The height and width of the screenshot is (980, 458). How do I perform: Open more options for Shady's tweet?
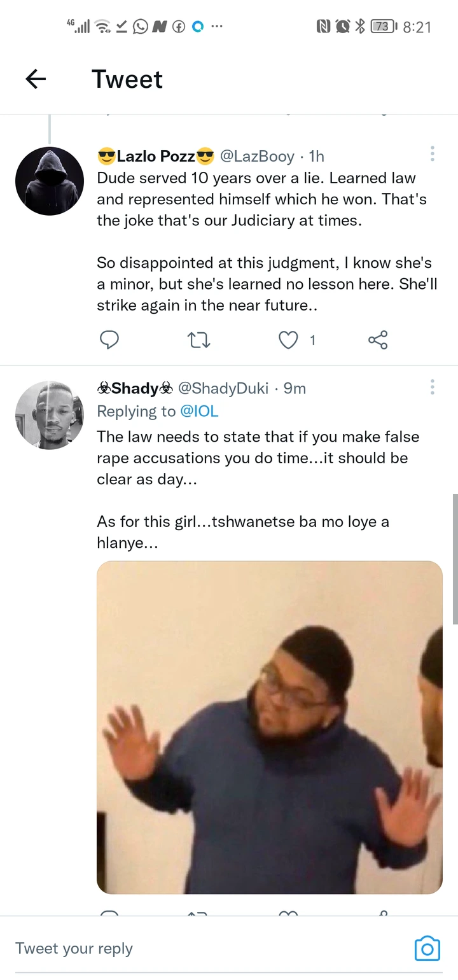pos(432,386)
